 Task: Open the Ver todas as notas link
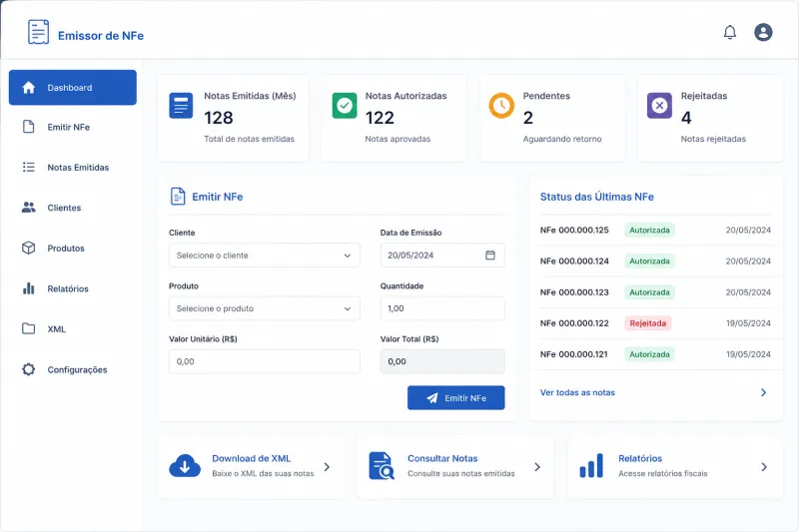click(577, 392)
